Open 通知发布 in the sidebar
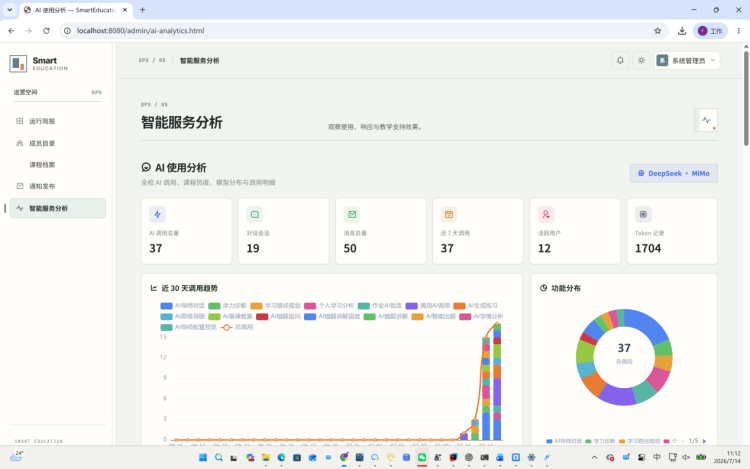The image size is (750, 469). coord(58,186)
